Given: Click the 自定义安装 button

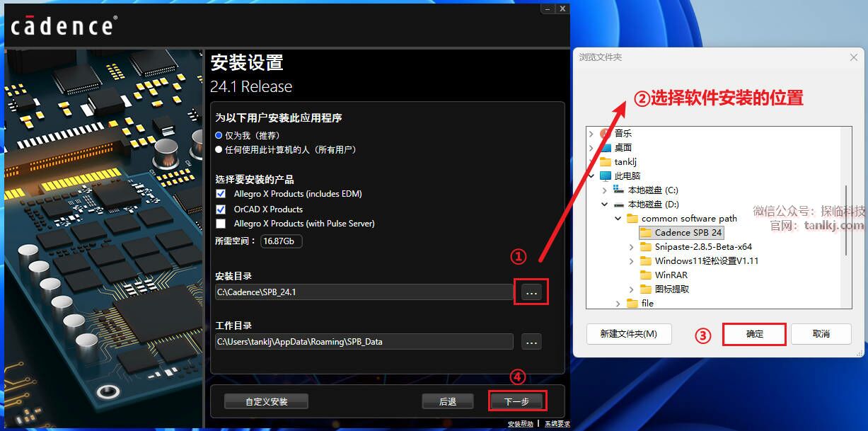Looking at the screenshot, I should pos(267,401).
